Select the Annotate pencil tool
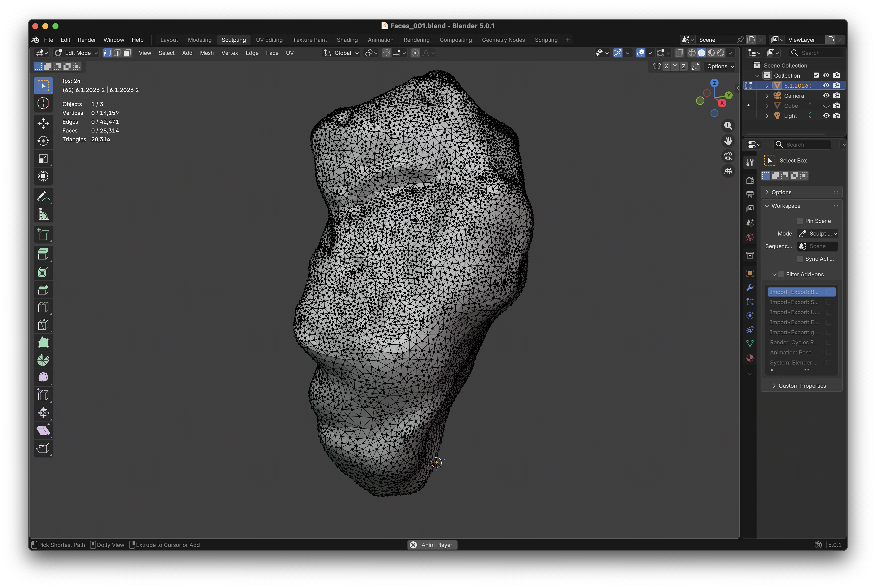 click(x=43, y=197)
